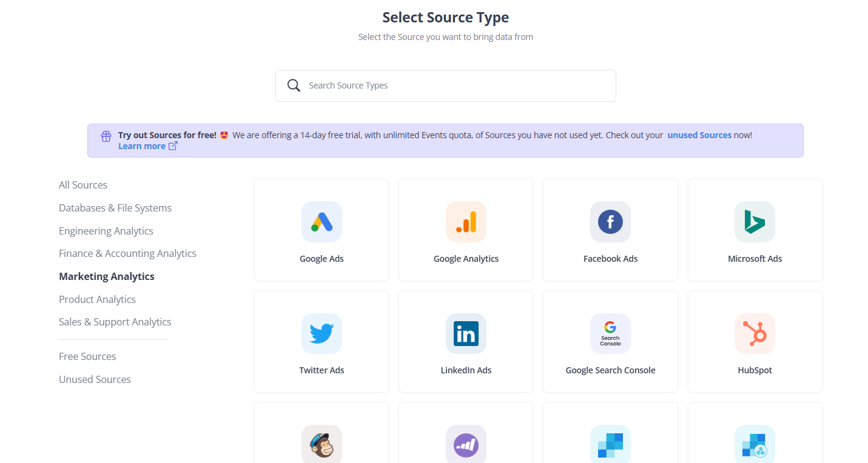Viewport: 868px width, 463px height.
Task: Click the SendGrid webhook icon
Action: pos(755,444)
